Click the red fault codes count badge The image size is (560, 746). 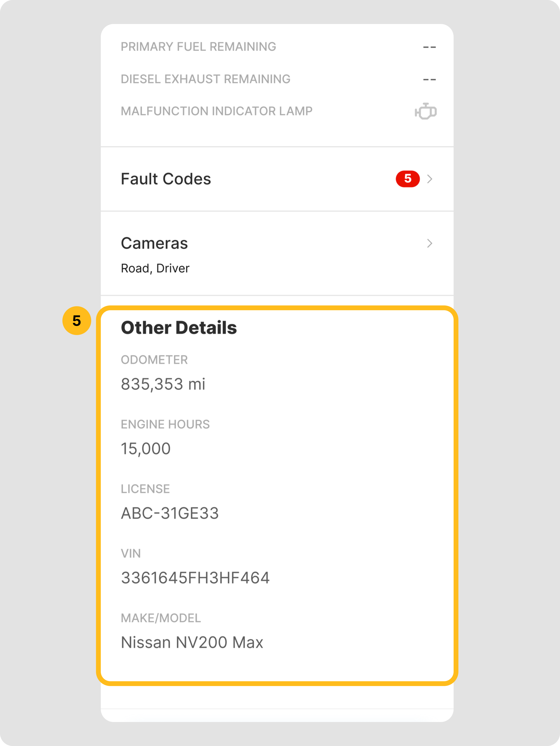click(x=408, y=179)
